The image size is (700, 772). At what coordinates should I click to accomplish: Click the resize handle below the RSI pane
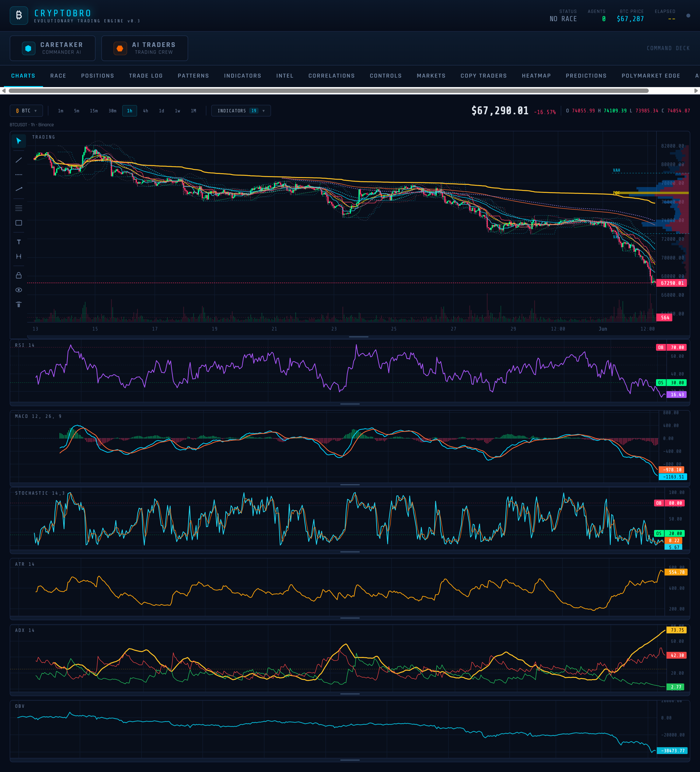click(x=350, y=404)
